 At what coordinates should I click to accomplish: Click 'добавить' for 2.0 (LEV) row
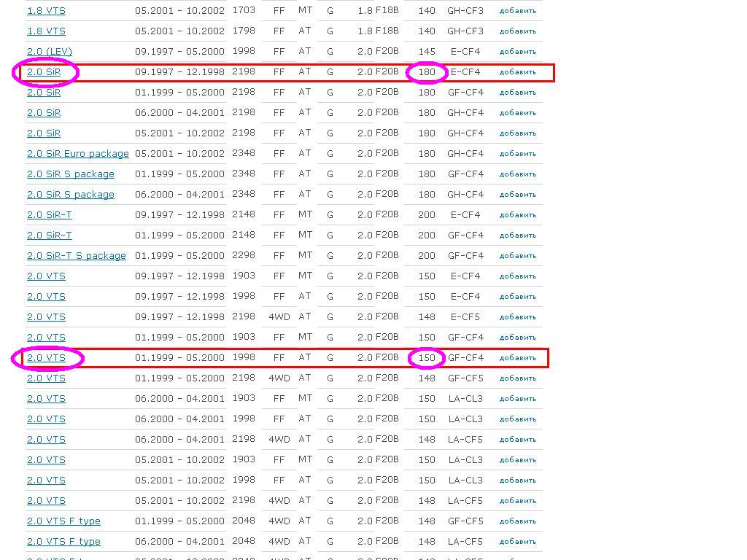tap(517, 52)
